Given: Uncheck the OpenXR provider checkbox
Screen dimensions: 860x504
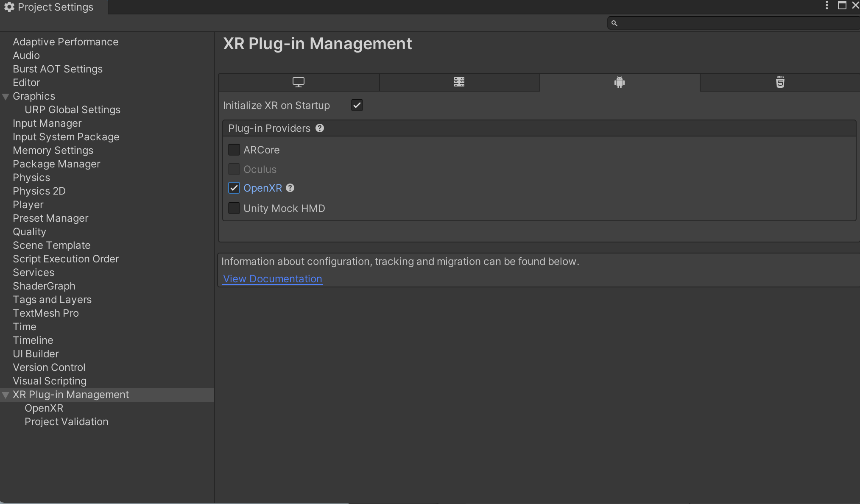Looking at the screenshot, I should (234, 188).
